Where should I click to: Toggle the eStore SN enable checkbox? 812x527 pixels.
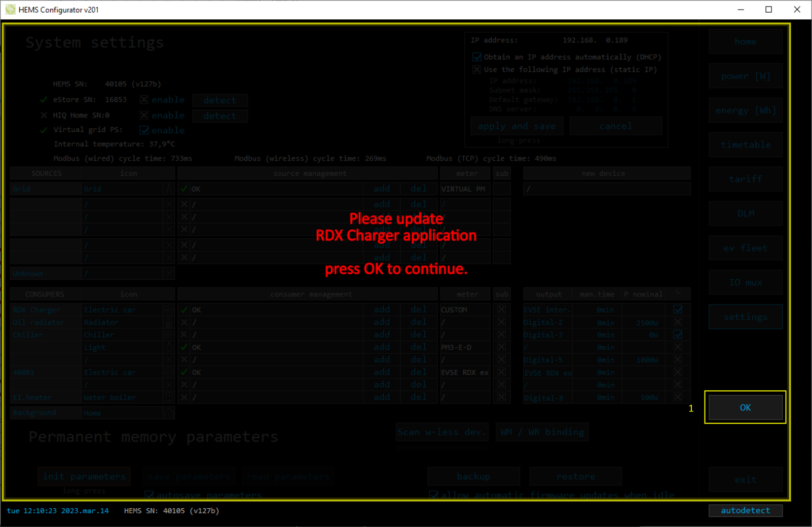pos(144,100)
